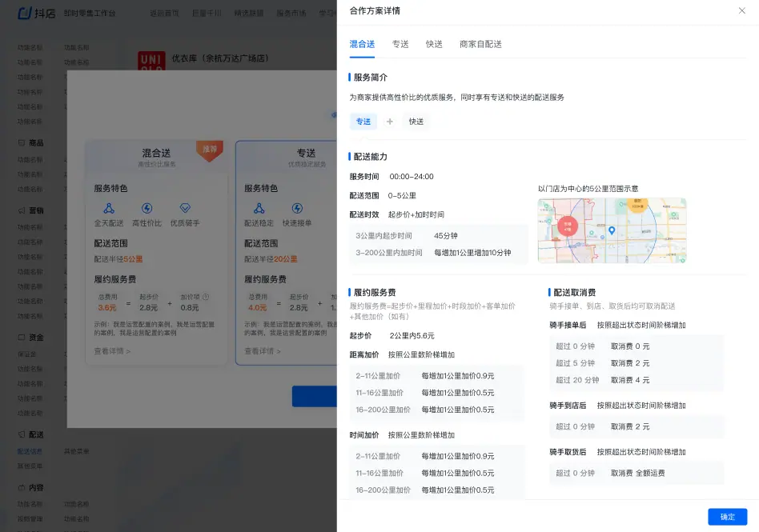Select the 专送 service chip

pyautogui.click(x=363, y=122)
